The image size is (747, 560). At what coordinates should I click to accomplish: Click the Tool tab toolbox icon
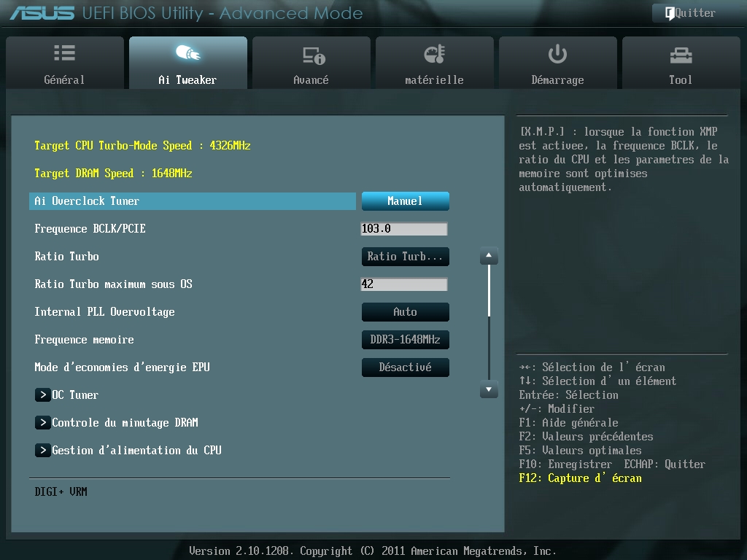[x=680, y=55]
